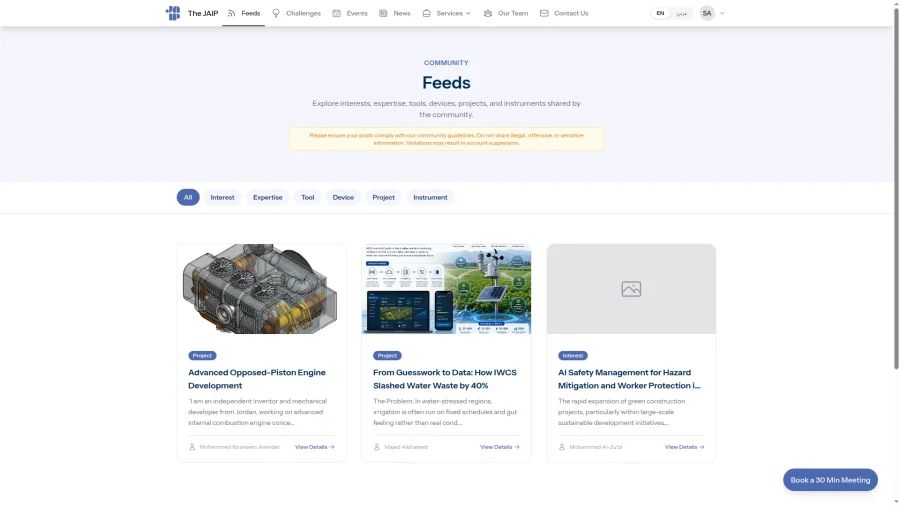Click the page vertical scrollbar
Screen dimensions: 900x506
click(896, 189)
